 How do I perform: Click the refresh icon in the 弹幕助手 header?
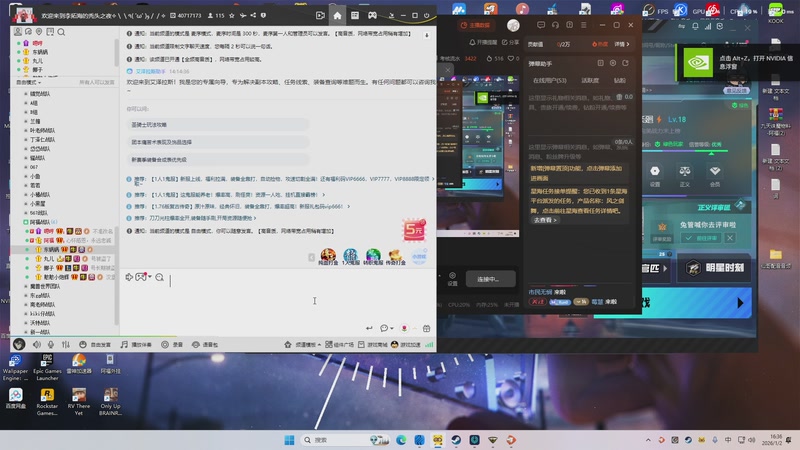pyautogui.click(x=626, y=63)
